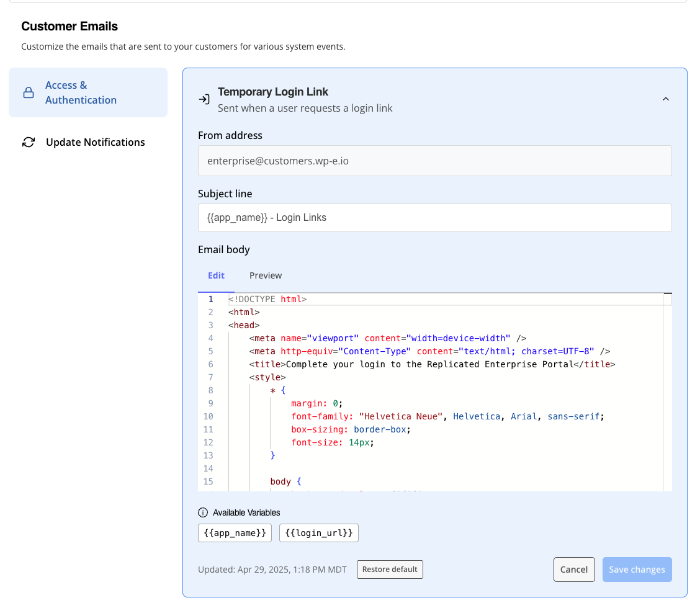
Task: Select the Edit tab under Email body
Action: (216, 275)
